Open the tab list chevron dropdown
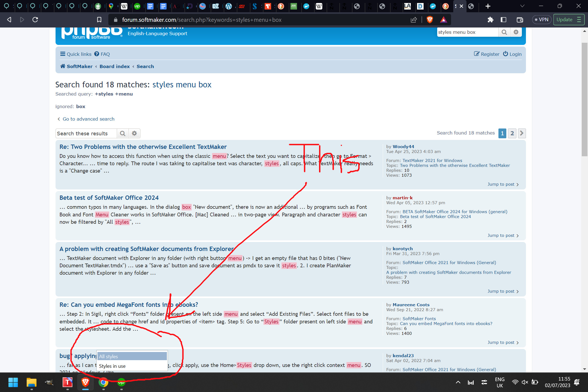Image resolution: width=588 pixels, height=392 pixels. pyautogui.click(x=522, y=6)
